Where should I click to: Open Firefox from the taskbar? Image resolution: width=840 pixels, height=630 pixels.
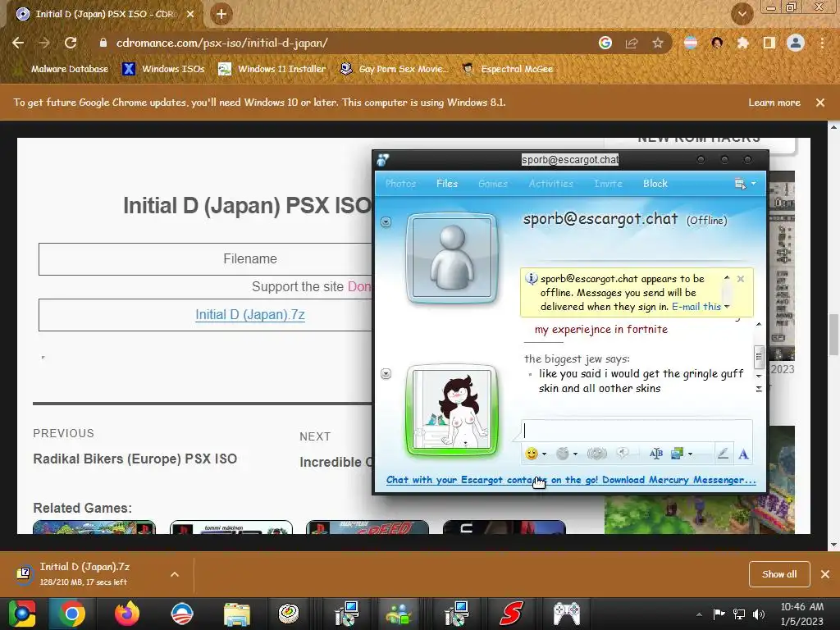pos(127,614)
